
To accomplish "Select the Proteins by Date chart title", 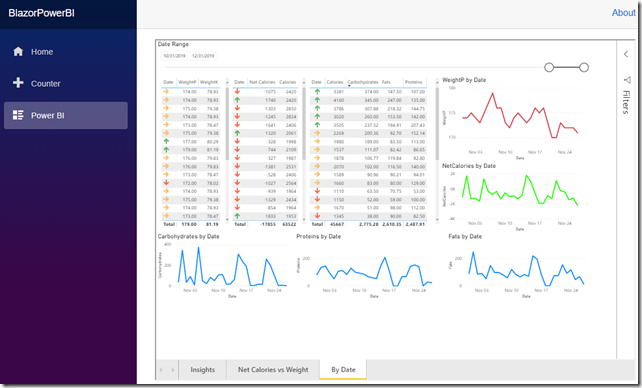I will 319,236.
